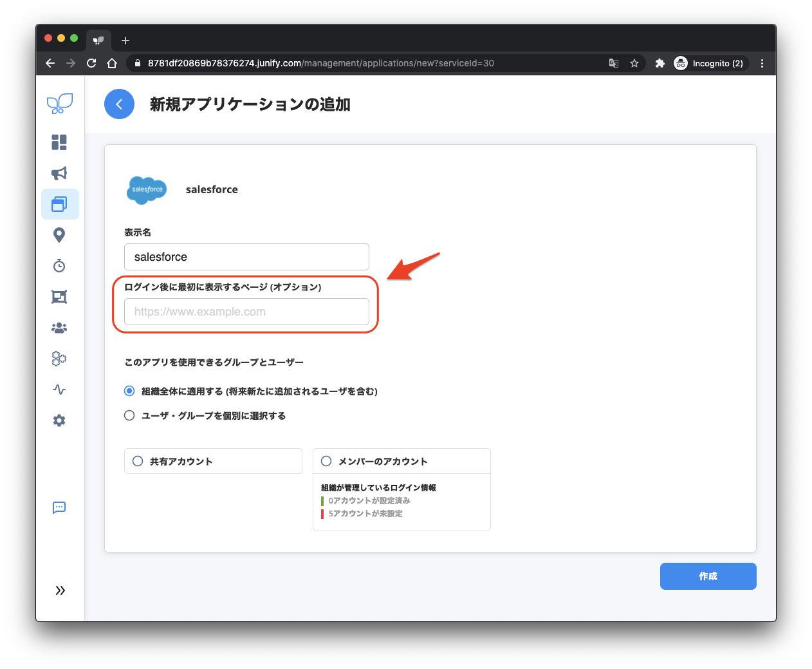Click the users group icon in sidebar
812x669 pixels.
click(x=59, y=328)
